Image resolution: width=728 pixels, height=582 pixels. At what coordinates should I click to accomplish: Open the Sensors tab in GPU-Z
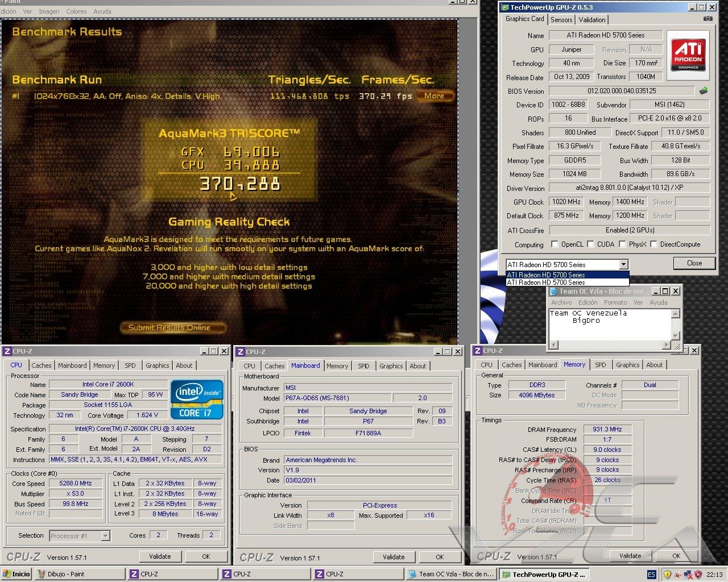tap(561, 20)
